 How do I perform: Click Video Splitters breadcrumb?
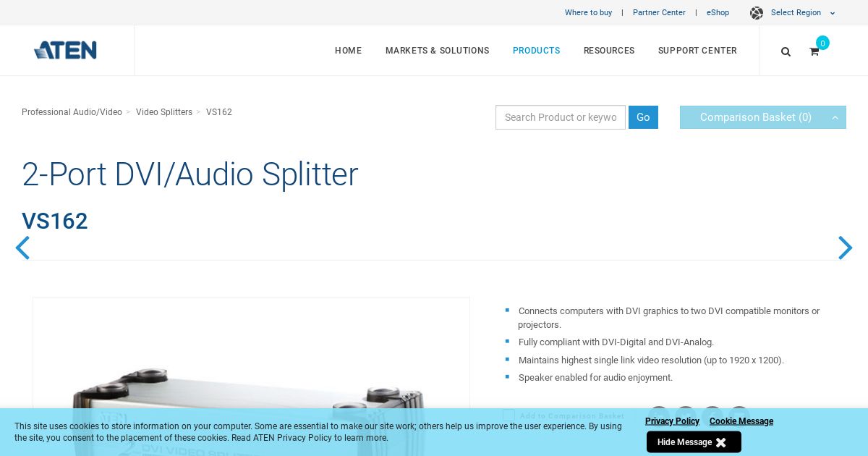[164, 112]
